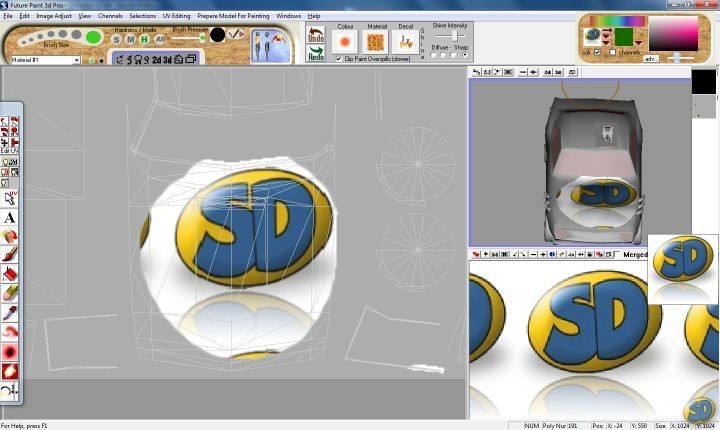The height and width of the screenshot is (430, 720).
Task: Select the bottom curve tool in toolbox
Action: pyautogui.click(x=10, y=391)
